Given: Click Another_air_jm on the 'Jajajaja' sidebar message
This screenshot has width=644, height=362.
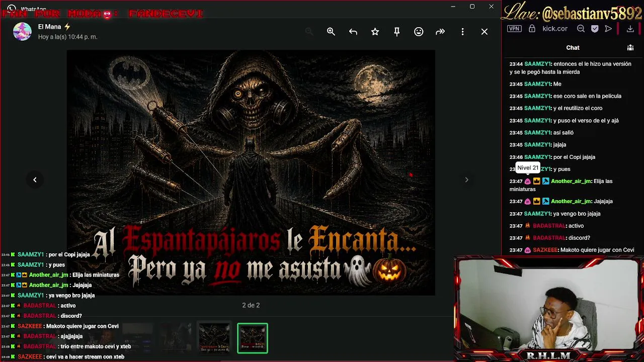Looking at the screenshot, I should (571, 201).
